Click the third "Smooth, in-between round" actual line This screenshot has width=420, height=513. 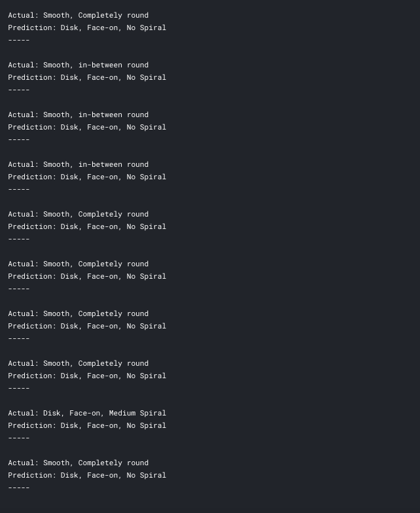click(x=78, y=164)
